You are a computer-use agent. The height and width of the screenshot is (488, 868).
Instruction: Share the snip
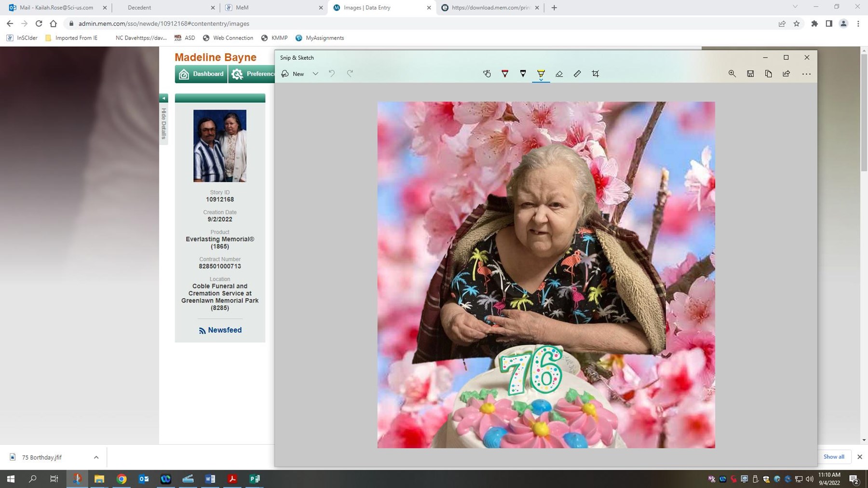pos(787,74)
